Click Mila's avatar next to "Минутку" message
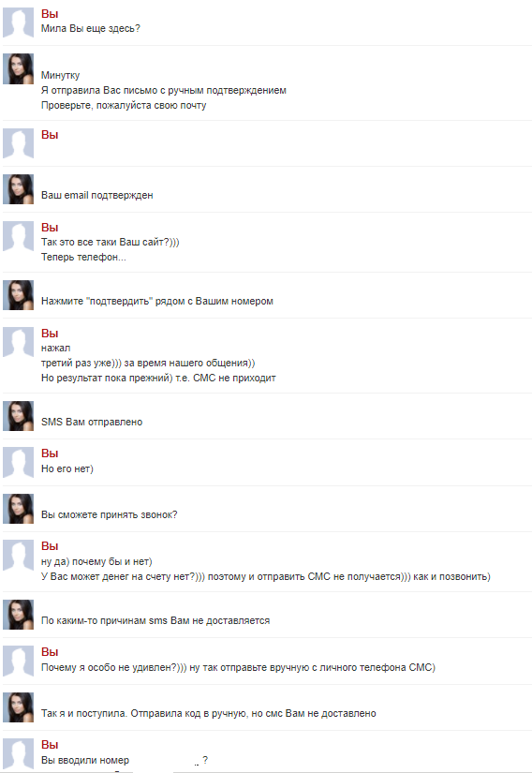 18,68
